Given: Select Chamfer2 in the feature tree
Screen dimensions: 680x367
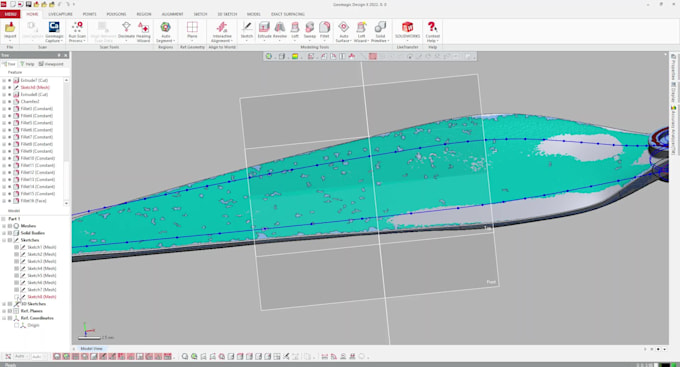Looking at the screenshot, I should pyautogui.click(x=30, y=102).
